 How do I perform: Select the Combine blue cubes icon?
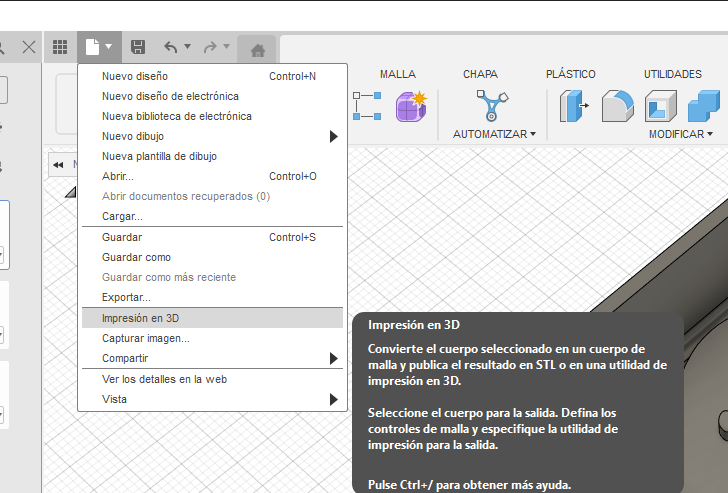(703, 106)
